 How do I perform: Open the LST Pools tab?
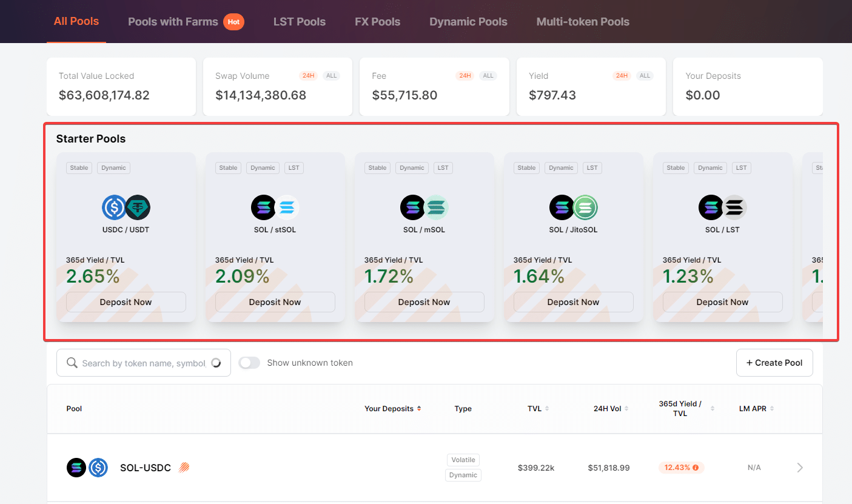pyautogui.click(x=300, y=21)
